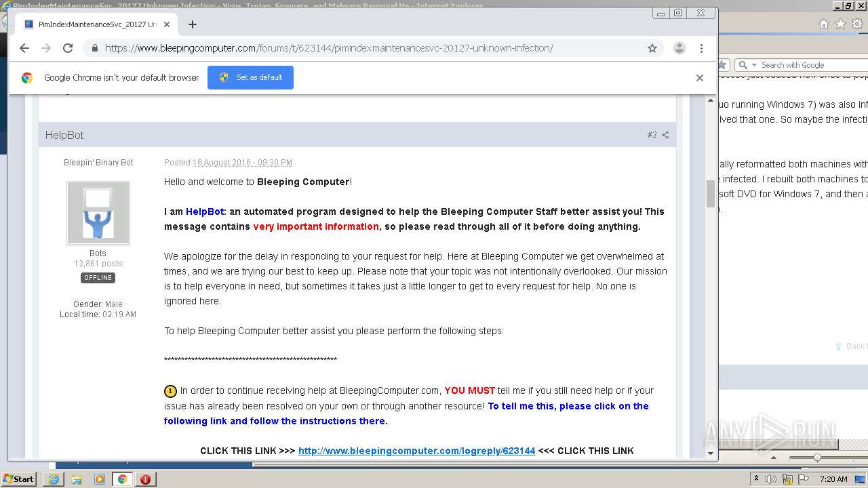Show hidden system tray icons
Viewport: 868px width, 488px height.
coord(757,479)
